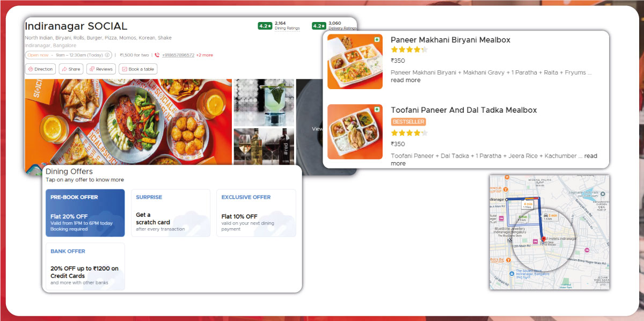Click the '₹1,500 for two' cost text
Image resolution: width=644 pixels, height=321 pixels.
(134, 55)
